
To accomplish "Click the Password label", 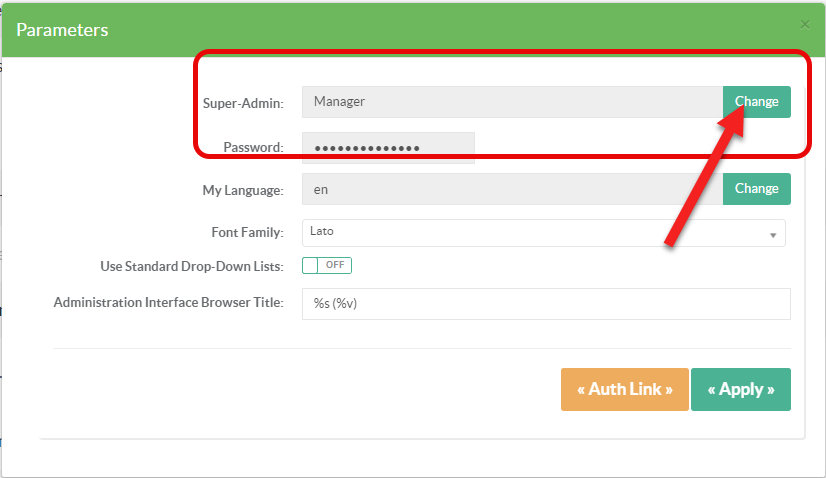I will pyautogui.click(x=254, y=148).
